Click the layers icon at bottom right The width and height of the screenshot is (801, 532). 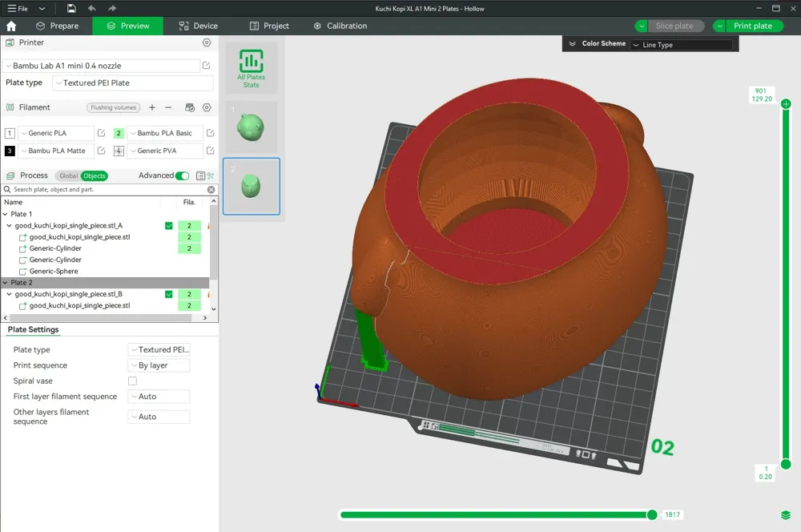point(786,514)
